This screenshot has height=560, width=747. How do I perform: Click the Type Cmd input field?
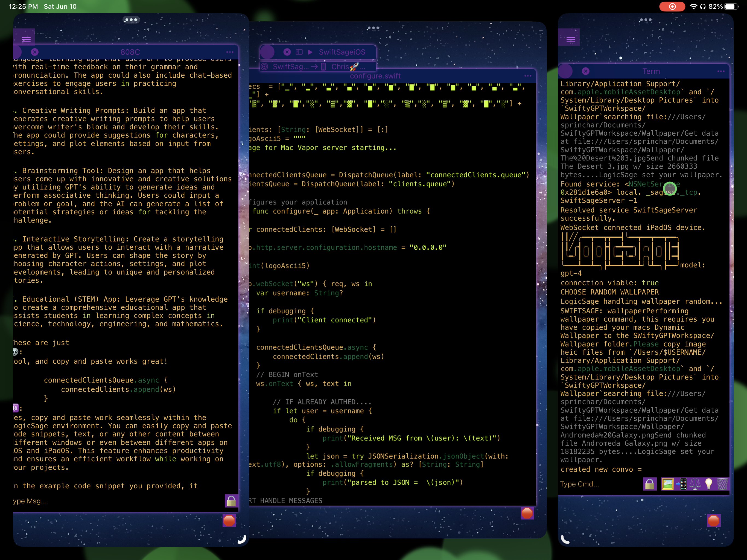(x=600, y=484)
